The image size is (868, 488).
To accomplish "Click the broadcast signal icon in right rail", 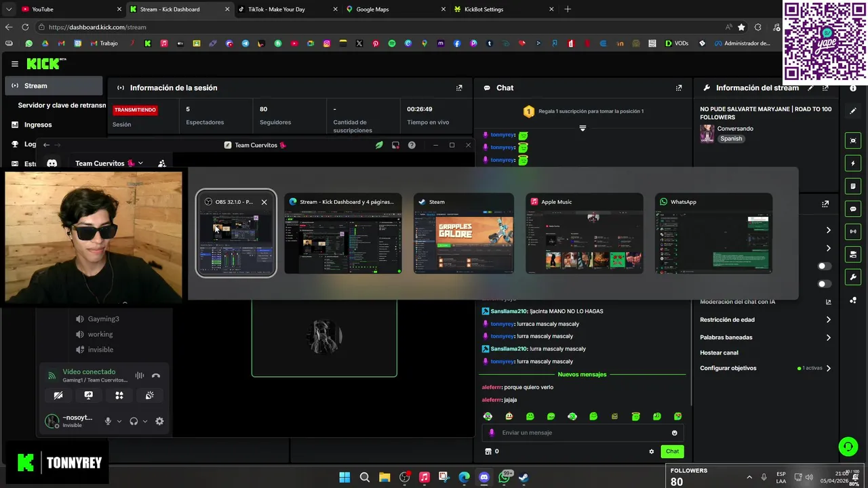I will 853,231.
